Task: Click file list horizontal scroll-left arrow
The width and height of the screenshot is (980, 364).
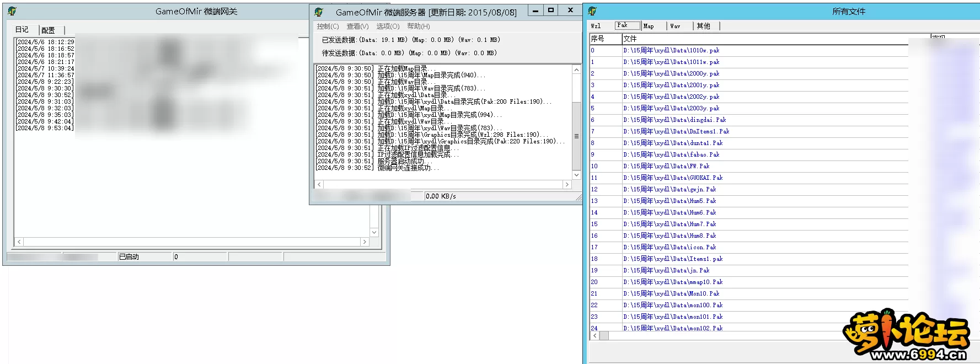Action: [x=595, y=335]
